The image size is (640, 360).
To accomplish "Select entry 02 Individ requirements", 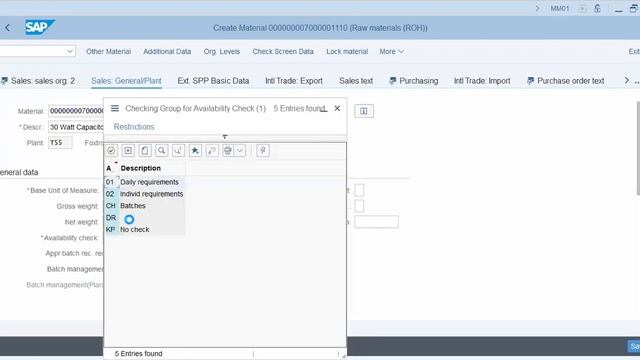I will [x=144, y=194].
